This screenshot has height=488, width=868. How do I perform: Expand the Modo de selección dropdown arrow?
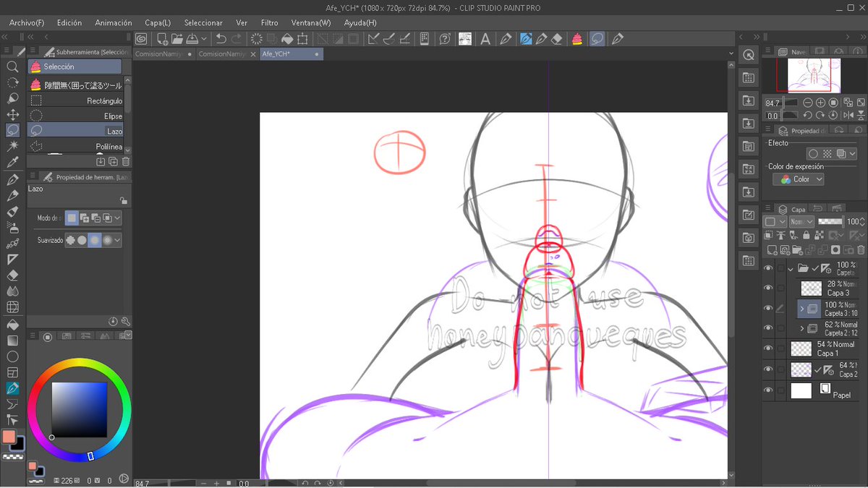tap(117, 218)
